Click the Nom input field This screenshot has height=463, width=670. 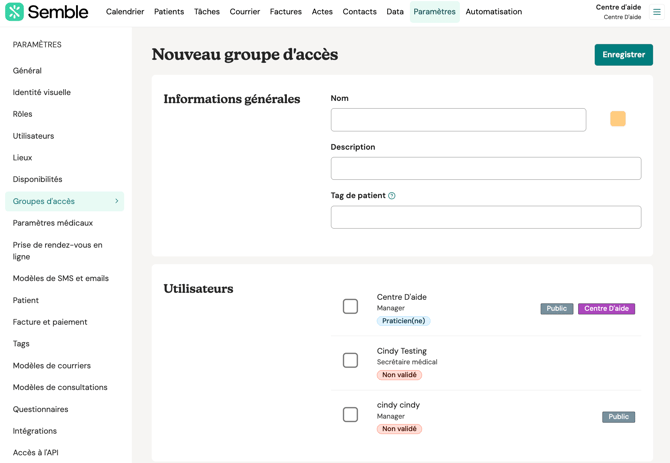point(458,120)
